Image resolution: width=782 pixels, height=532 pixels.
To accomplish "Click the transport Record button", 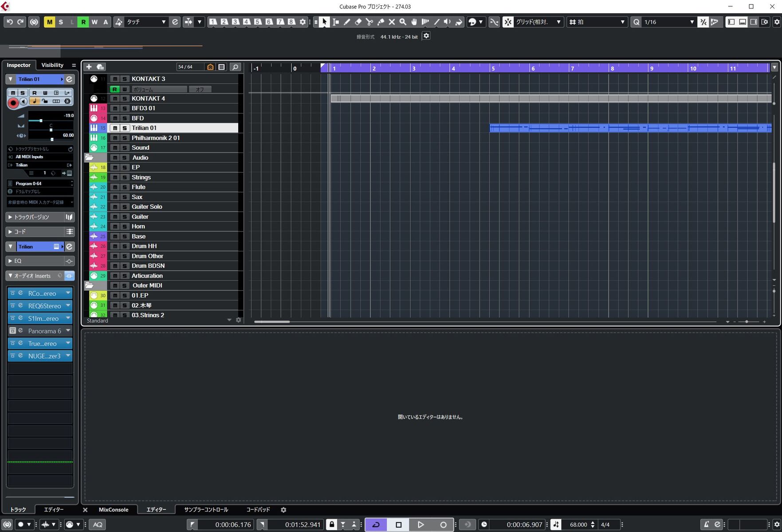I will click(x=443, y=524).
